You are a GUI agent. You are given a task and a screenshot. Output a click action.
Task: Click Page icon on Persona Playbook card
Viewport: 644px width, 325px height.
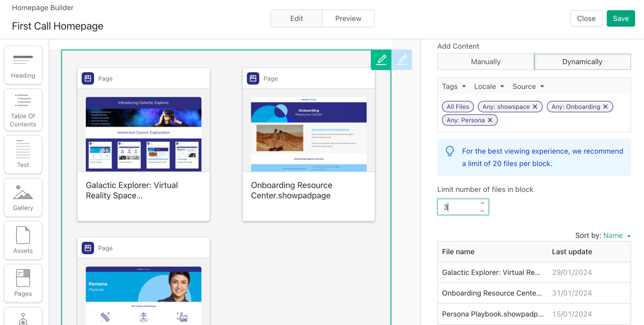88,248
